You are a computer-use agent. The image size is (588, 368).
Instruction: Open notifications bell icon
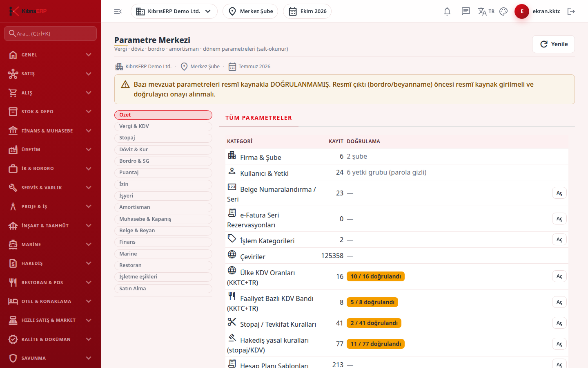point(447,11)
